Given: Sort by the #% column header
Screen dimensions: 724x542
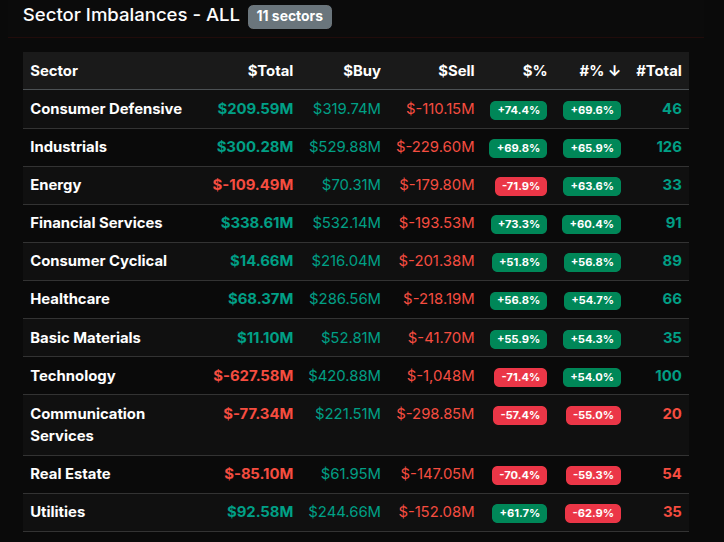Looking at the screenshot, I should click(x=599, y=71).
